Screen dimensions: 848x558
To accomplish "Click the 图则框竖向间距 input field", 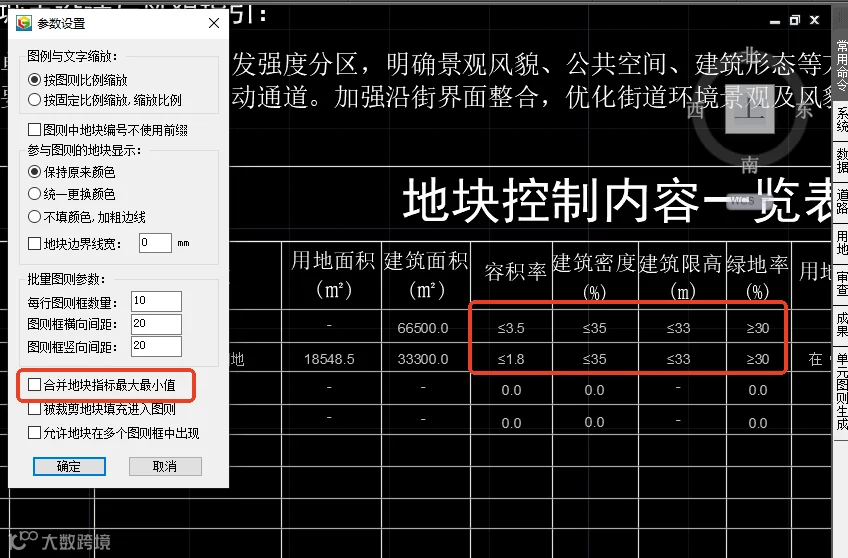I will tap(156, 346).
